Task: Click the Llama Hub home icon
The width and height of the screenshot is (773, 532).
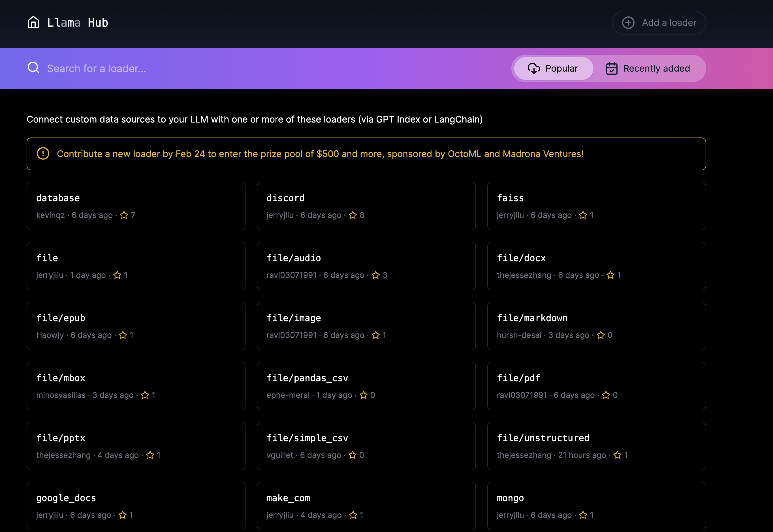Action: pos(33,22)
